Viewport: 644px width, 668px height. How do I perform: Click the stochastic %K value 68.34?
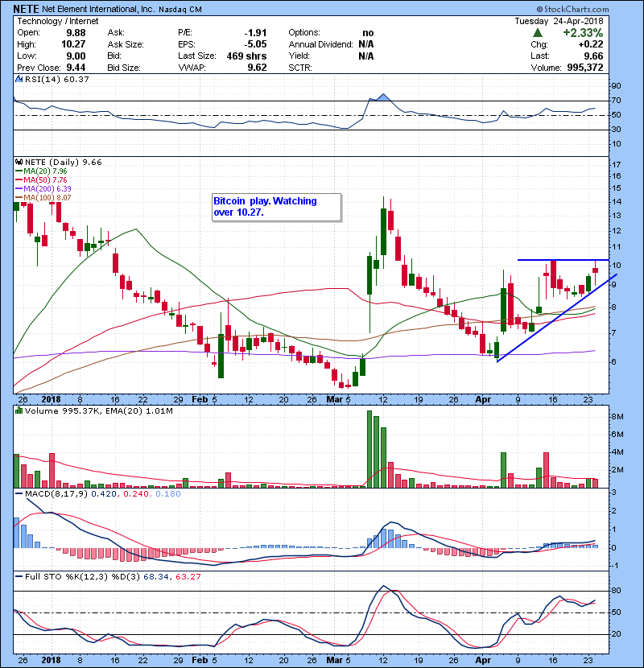(x=156, y=577)
